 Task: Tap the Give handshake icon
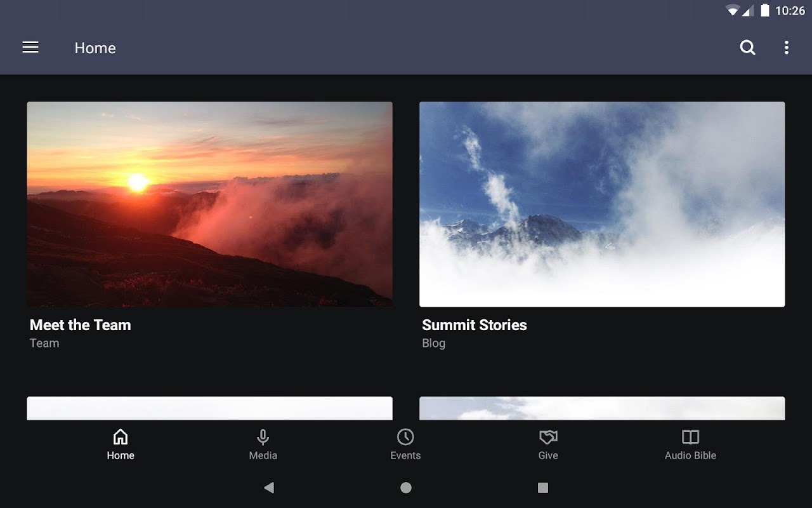pos(548,437)
